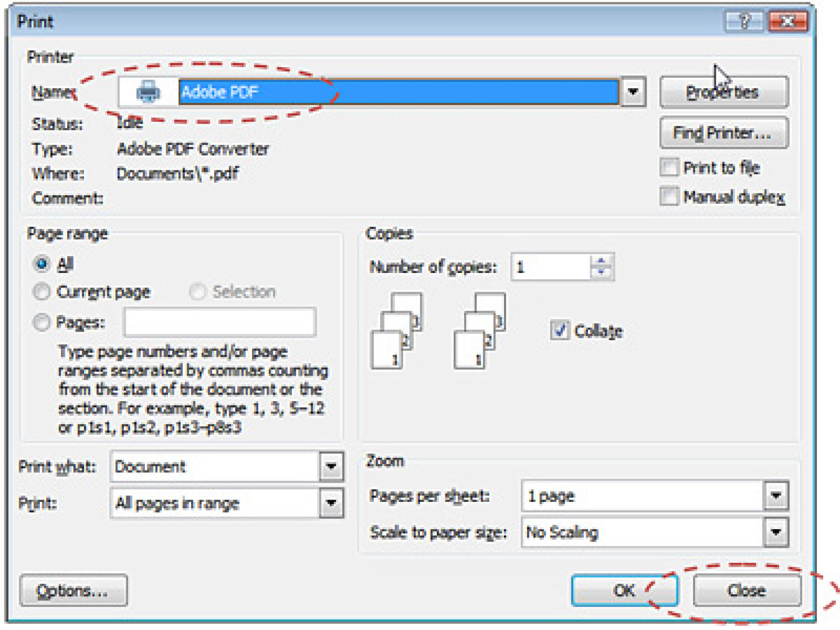Close the Print dialog with X
The image size is (840, 630).
788,22
